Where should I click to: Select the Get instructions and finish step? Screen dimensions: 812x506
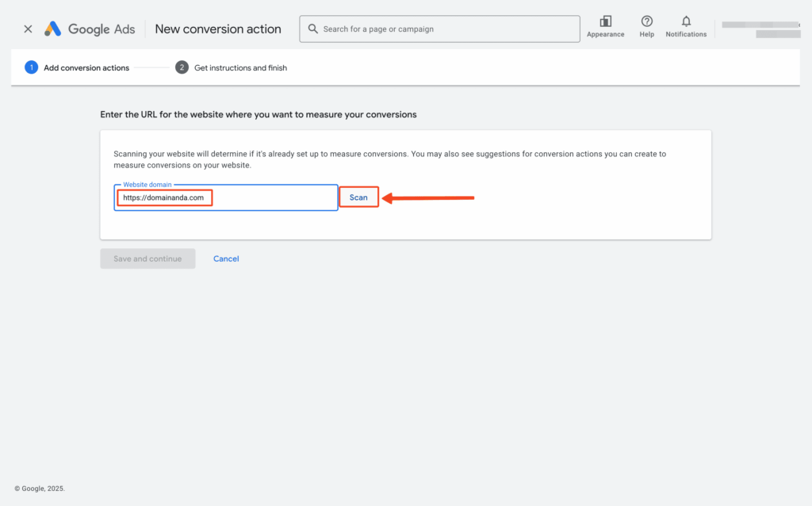click(x=240, y=67)
